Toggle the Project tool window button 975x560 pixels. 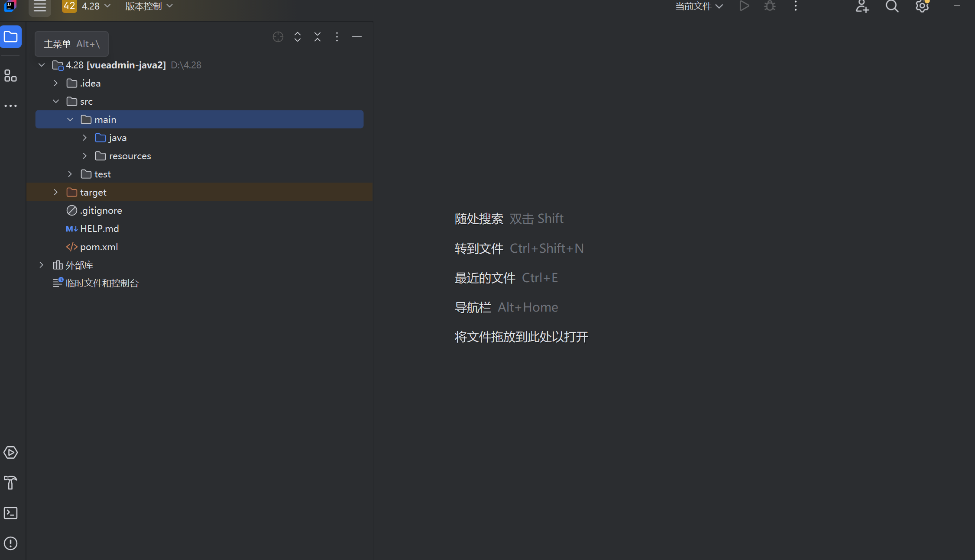[11, 37]
